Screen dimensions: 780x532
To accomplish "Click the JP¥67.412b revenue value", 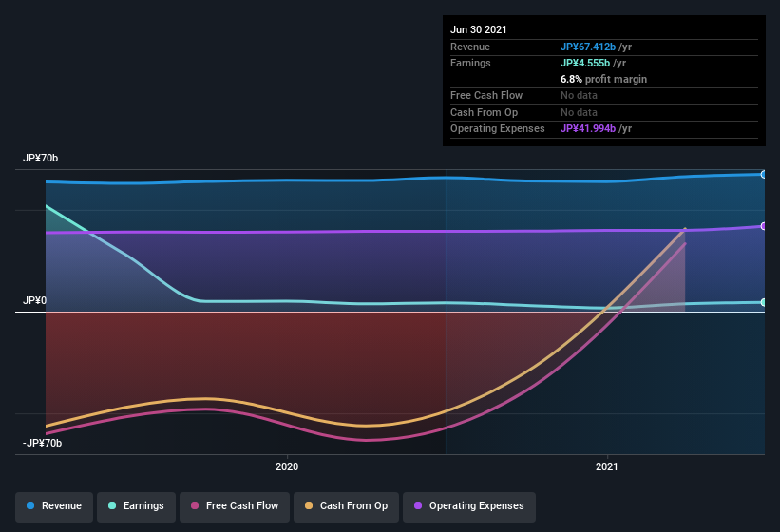I will pyautogui.click(x=588, y=47).
